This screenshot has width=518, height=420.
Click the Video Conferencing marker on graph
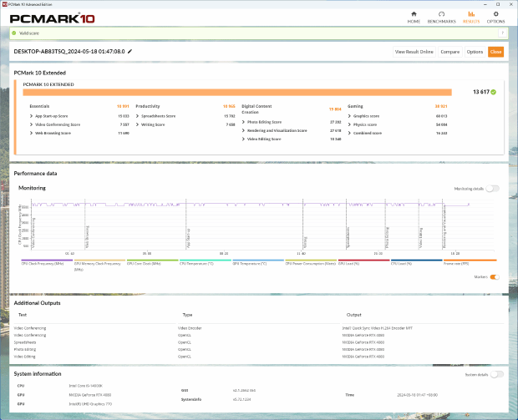tap(33, 233)
